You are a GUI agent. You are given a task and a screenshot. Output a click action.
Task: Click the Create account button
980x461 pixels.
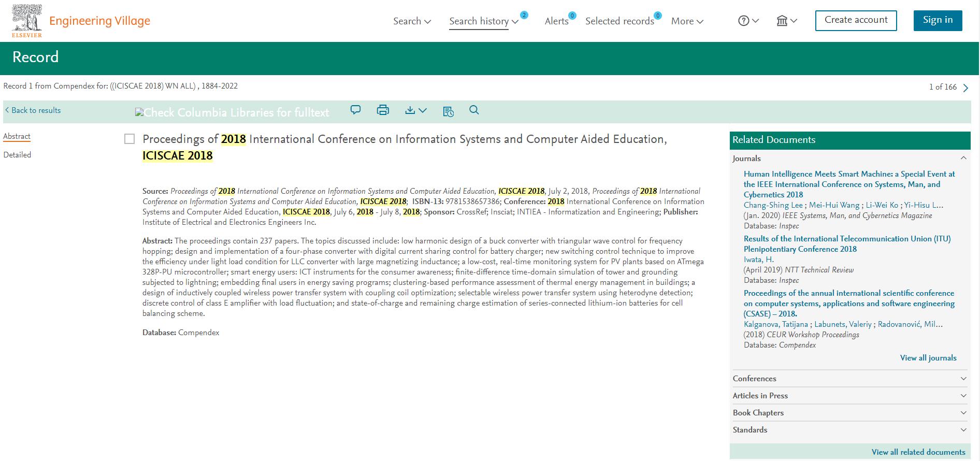point(856,20)
